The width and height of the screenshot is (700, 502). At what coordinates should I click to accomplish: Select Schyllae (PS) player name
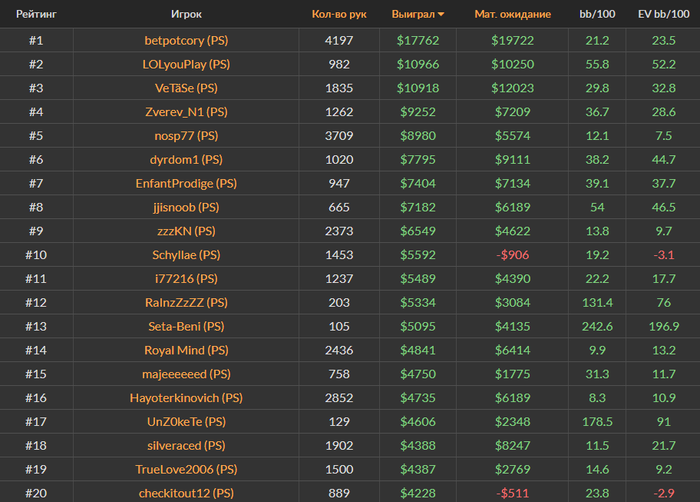click(187, 255)
